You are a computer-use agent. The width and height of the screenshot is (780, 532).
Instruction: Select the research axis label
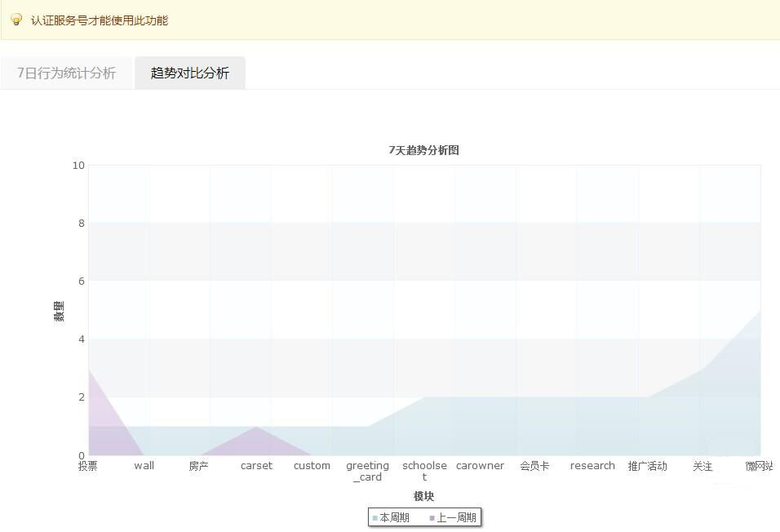[x=592, y=466]
